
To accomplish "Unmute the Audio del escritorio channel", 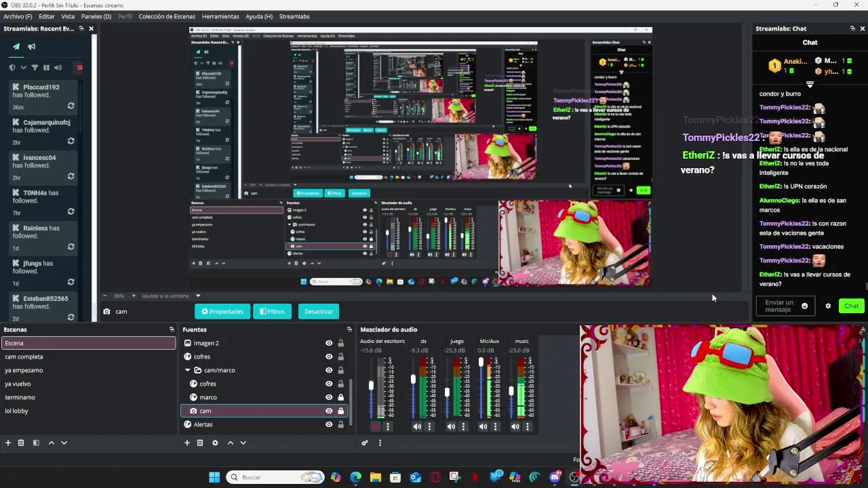I will (375, 426).
